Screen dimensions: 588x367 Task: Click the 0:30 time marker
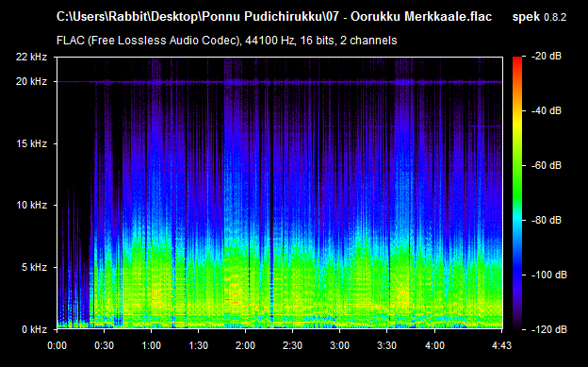click(104, 345)
